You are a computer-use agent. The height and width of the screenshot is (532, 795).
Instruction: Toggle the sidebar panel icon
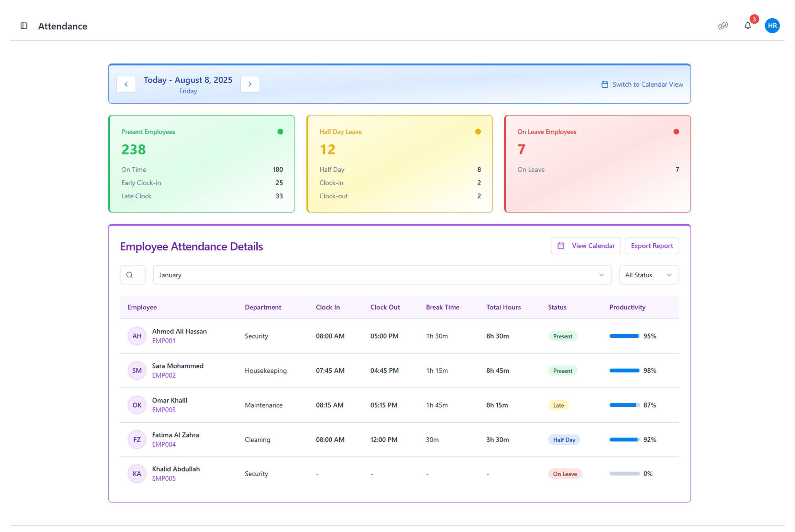pos(24,26)
